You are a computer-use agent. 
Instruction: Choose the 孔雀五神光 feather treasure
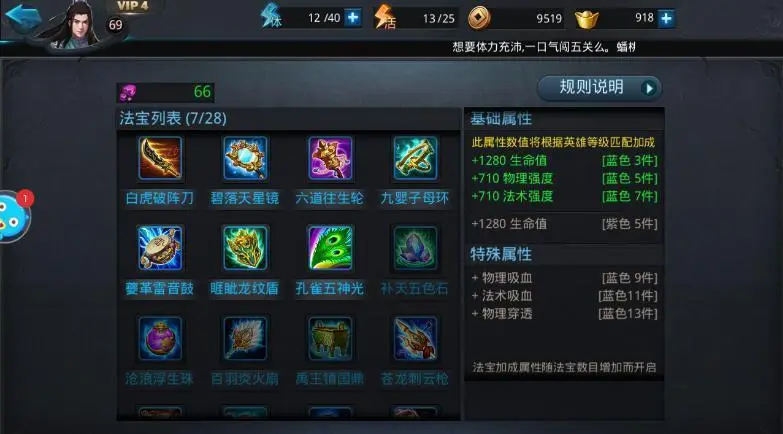click(330, 248)
